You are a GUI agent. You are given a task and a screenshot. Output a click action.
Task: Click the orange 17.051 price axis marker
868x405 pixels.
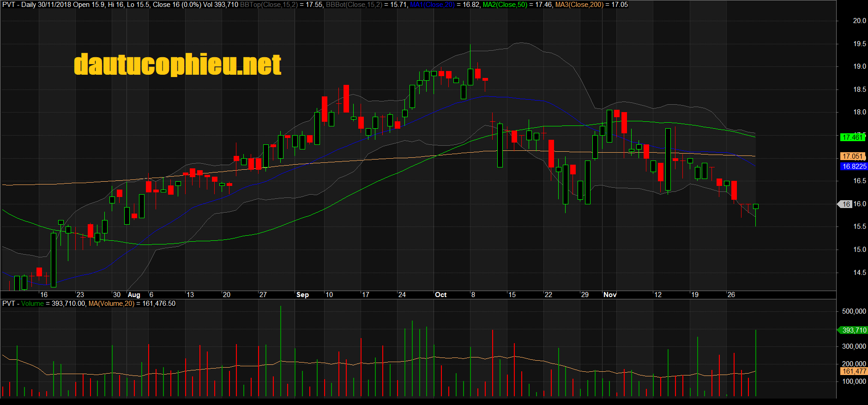(852, 156)
